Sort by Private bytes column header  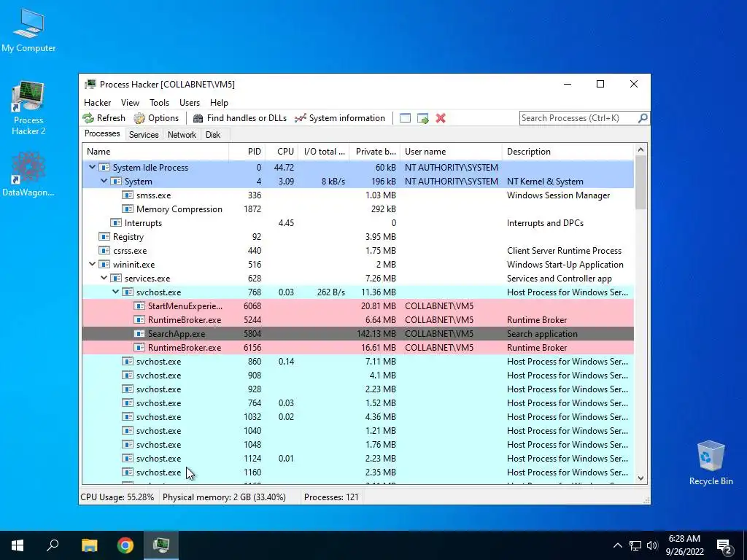tap(375, 152)
